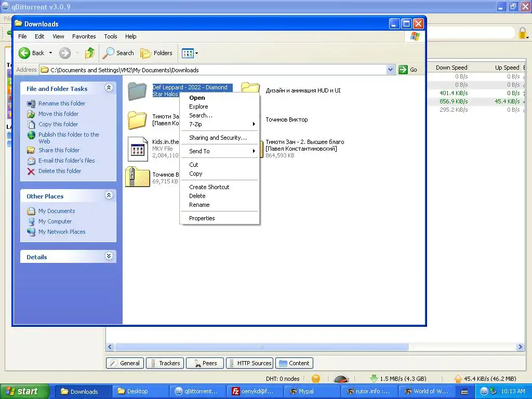The height and width of the screenshot is (399, 532).
Task: Open the Favorites menu
Action: tap(84, 36)
